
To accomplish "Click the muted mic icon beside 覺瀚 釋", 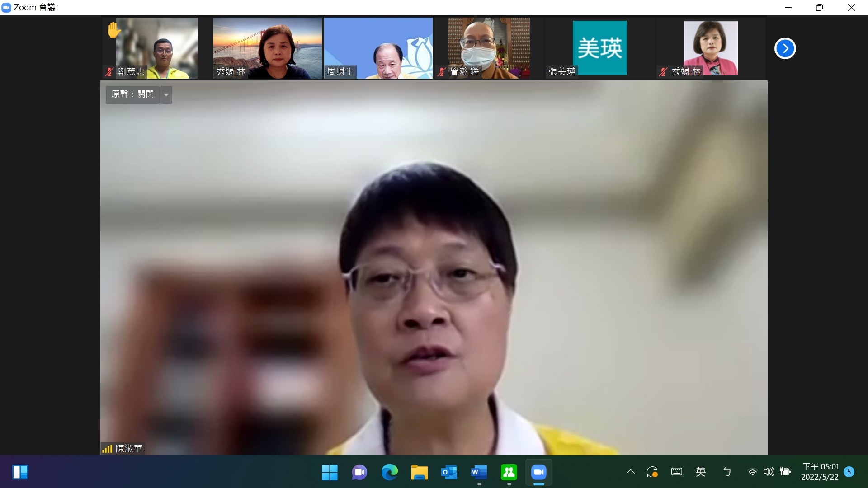I will (442, 71).
